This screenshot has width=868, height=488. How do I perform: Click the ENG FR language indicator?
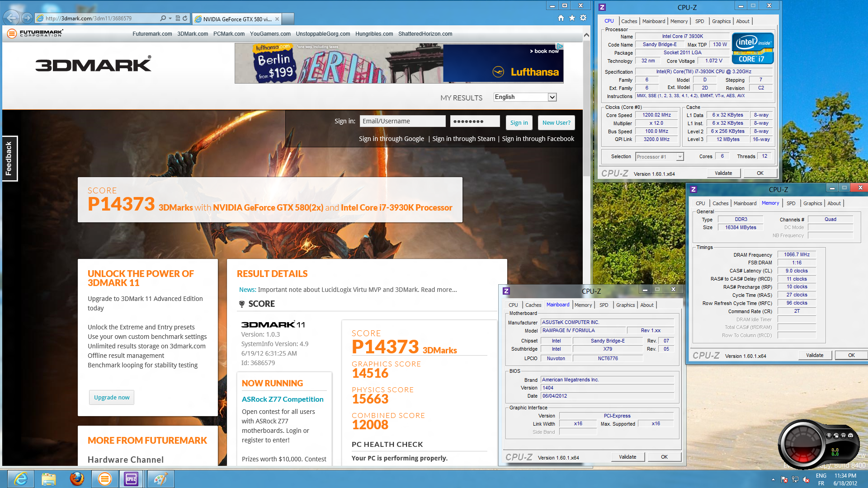tap(821, 479)
